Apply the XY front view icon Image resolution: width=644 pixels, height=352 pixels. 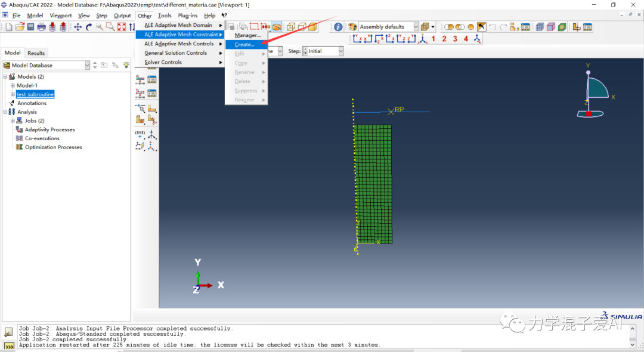[357, 39]
